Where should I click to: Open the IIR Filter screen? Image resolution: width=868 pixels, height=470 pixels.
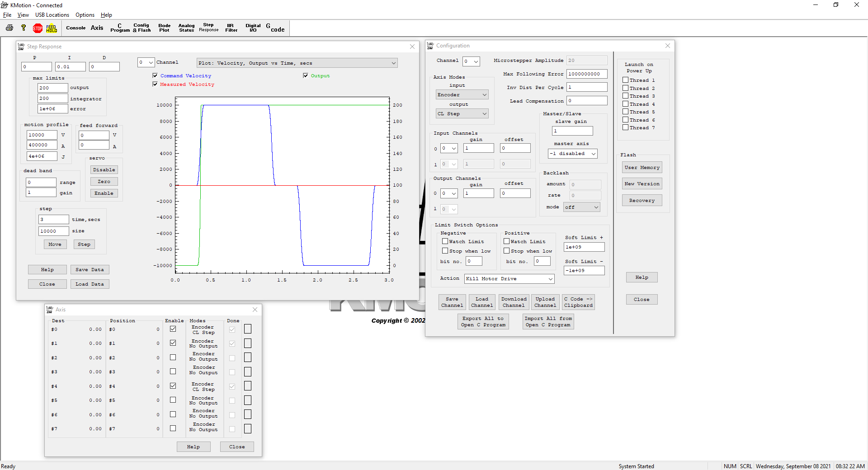coord(231,28)
